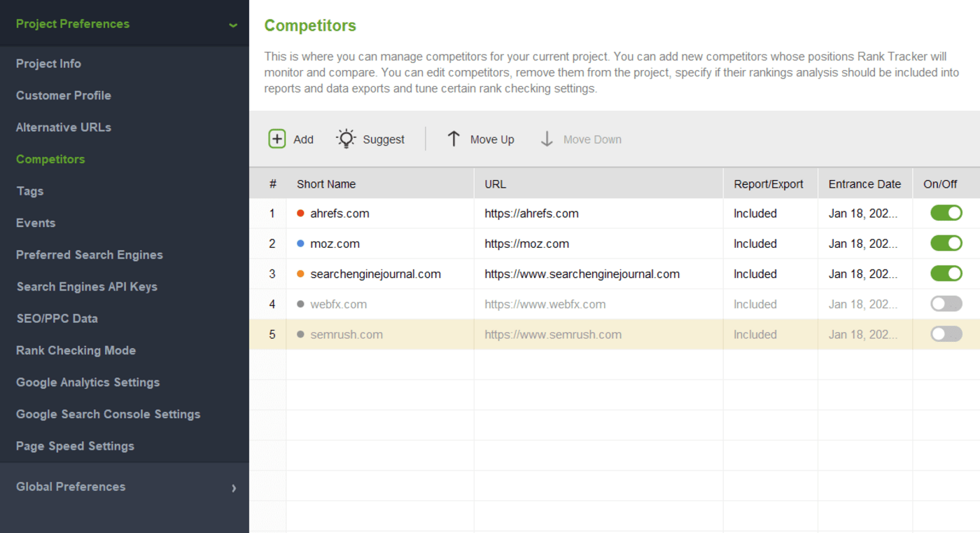Screen dimensions: 980x533
Task: Click the Add plus icon
Action: point(277,139)
